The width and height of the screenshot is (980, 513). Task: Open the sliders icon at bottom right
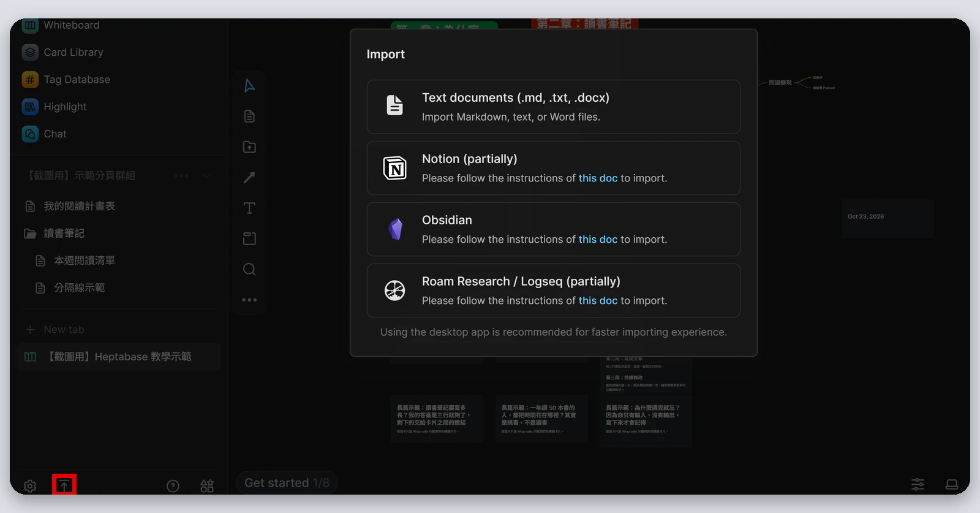[918, 484]
